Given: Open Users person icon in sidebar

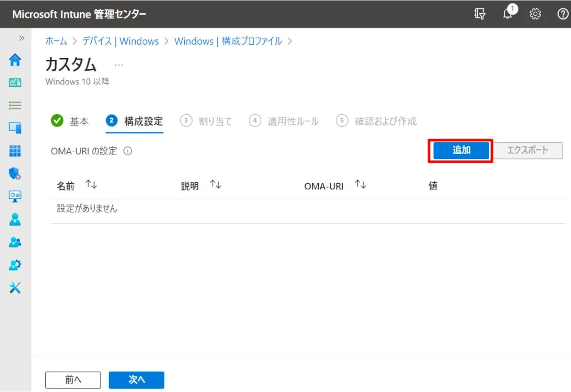Looking at the screenshot, I should (15, 219).
